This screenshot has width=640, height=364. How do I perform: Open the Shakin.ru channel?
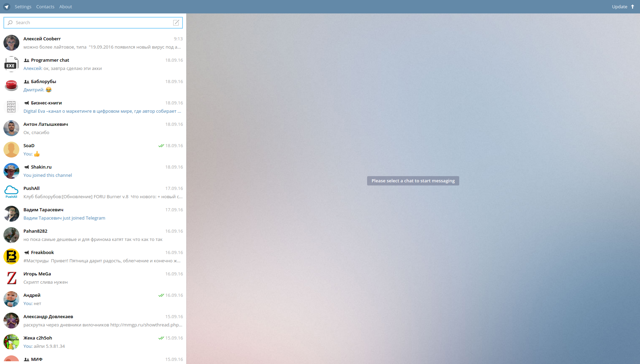pos(93,171)
